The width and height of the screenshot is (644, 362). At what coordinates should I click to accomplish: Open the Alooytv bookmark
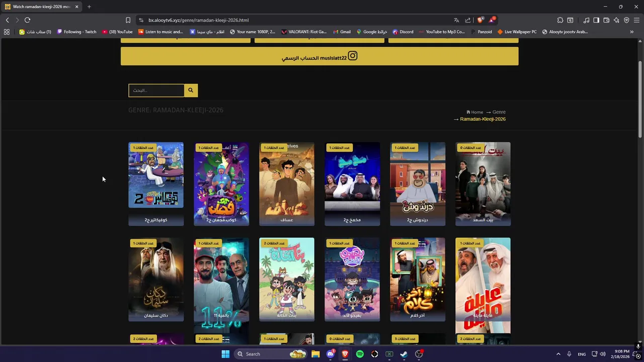(565, 32)
